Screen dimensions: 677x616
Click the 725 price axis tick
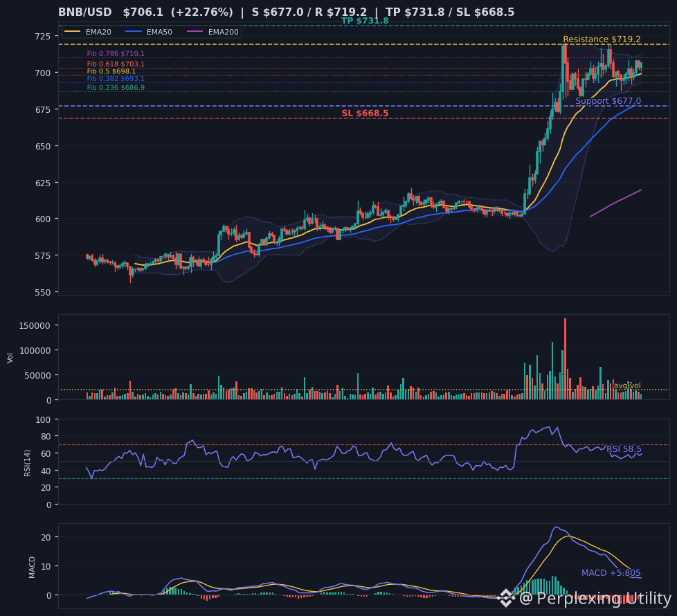pos(43,36)
